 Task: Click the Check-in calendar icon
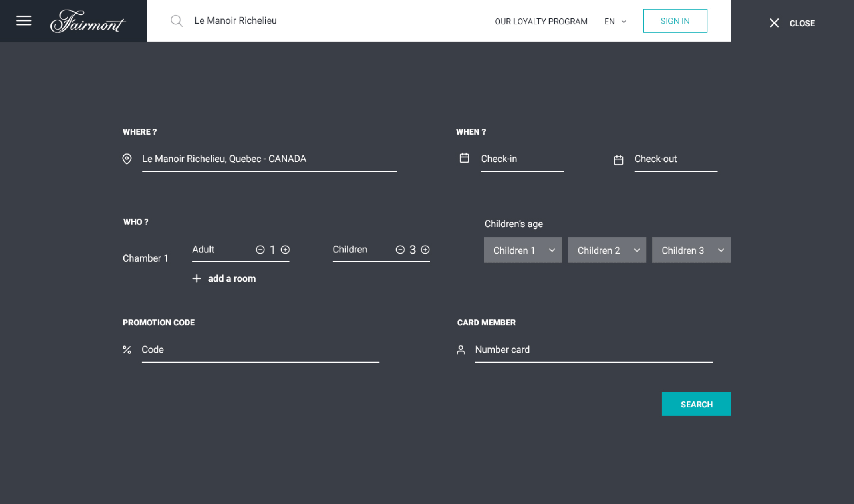[x=464, y=158]
